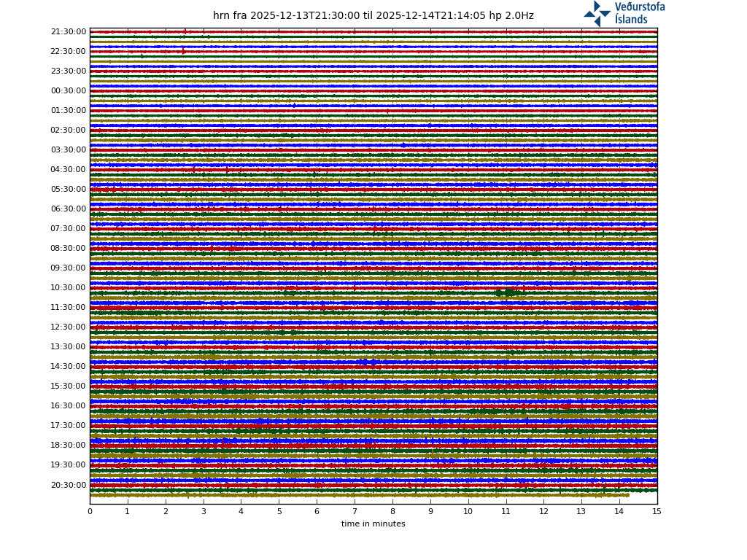Click the end of the final olive trace

(628, 495)
